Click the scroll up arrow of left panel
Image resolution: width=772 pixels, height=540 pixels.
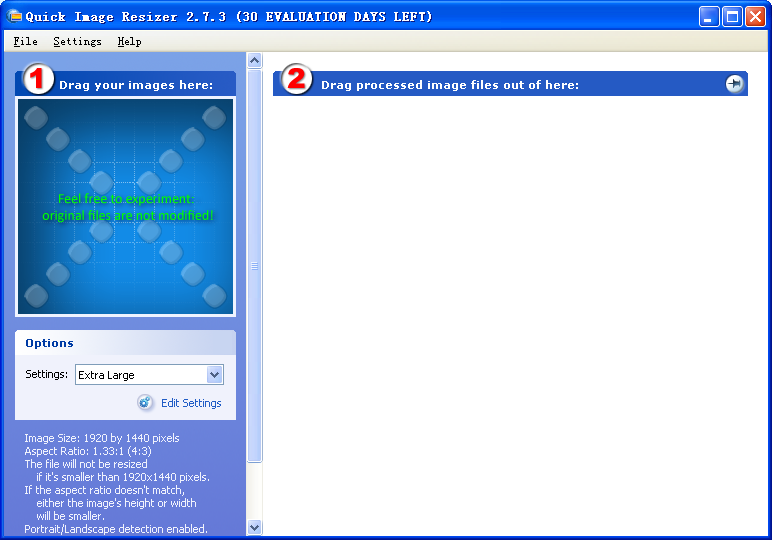click(x=255, y=61)
